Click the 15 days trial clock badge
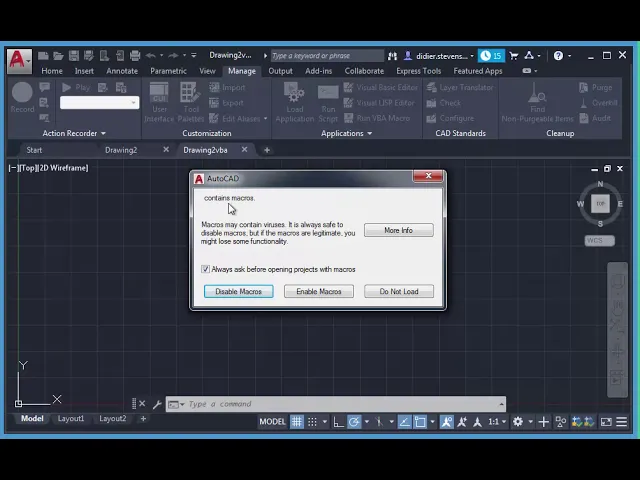This screenshot has height=480, width=640. pos(491,56)
